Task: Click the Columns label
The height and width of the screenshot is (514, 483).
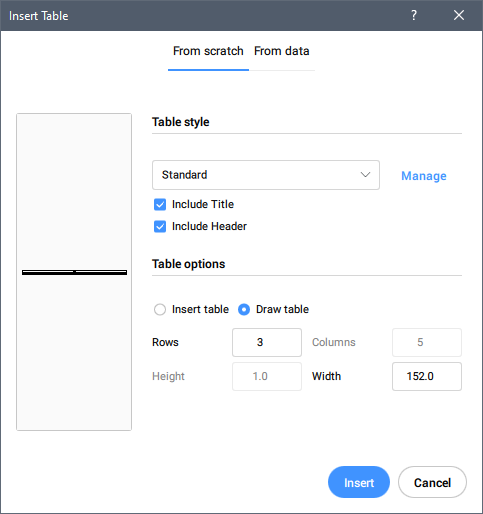Action: tap(334, 342)
